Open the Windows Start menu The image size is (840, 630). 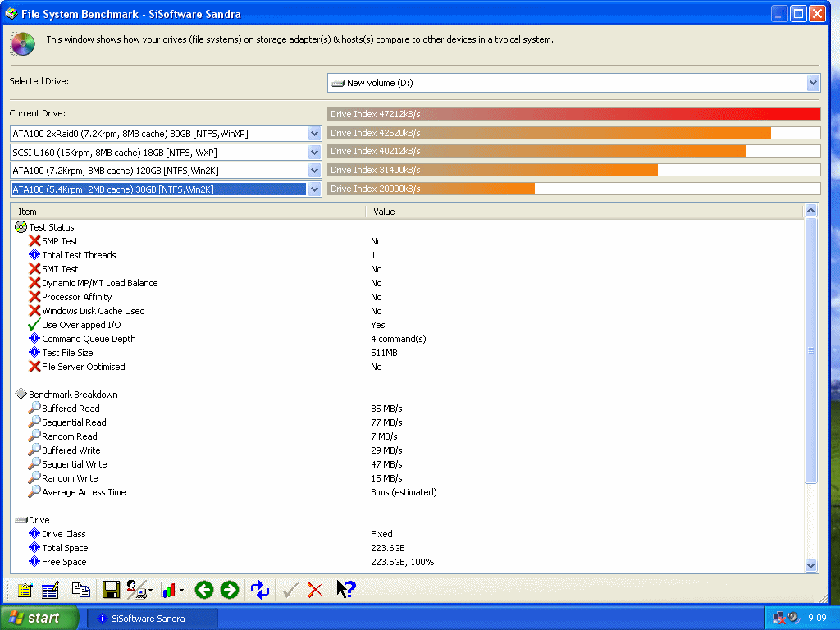coord(39,618)
